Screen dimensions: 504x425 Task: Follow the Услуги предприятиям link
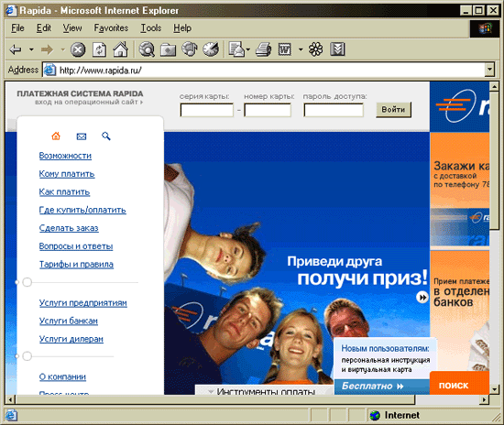point(82,303)
